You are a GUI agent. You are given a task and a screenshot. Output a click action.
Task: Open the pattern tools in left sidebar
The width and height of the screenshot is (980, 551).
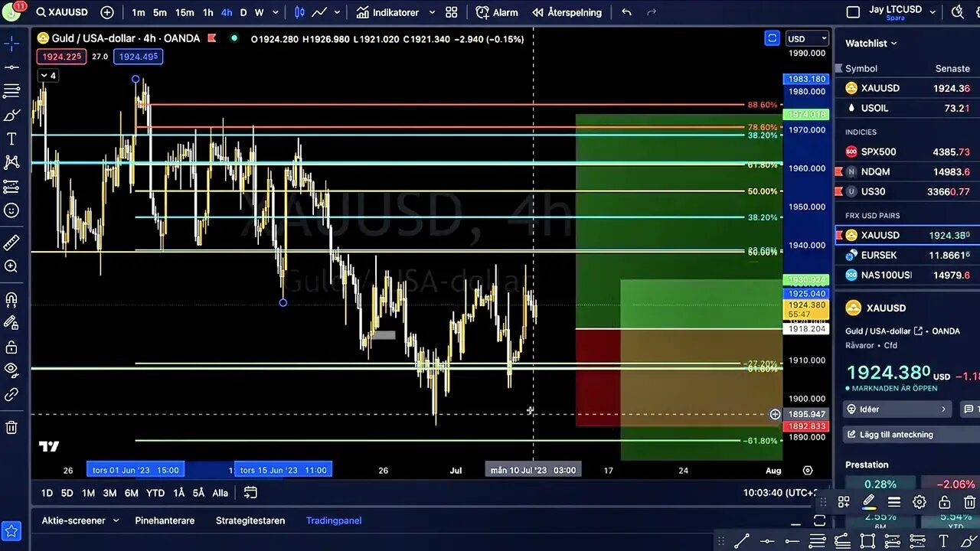11,162
